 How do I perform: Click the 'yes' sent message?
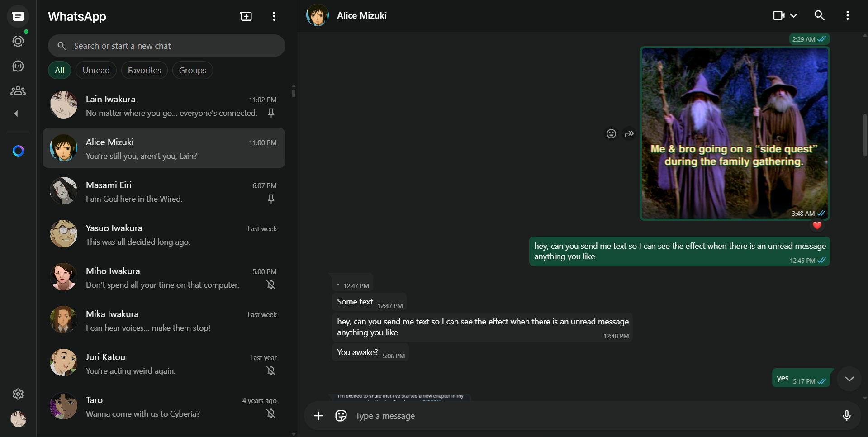tap(801, 378)
